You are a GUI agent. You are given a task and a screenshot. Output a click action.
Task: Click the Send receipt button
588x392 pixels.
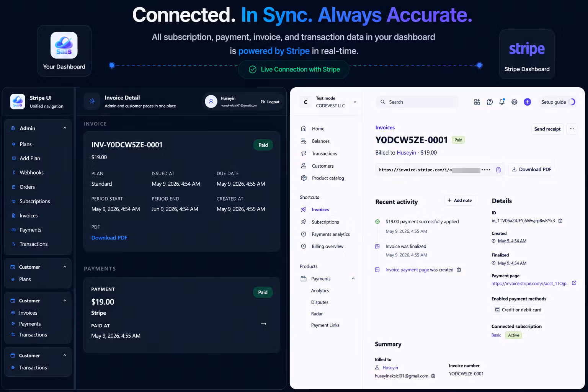coord(547,129)
